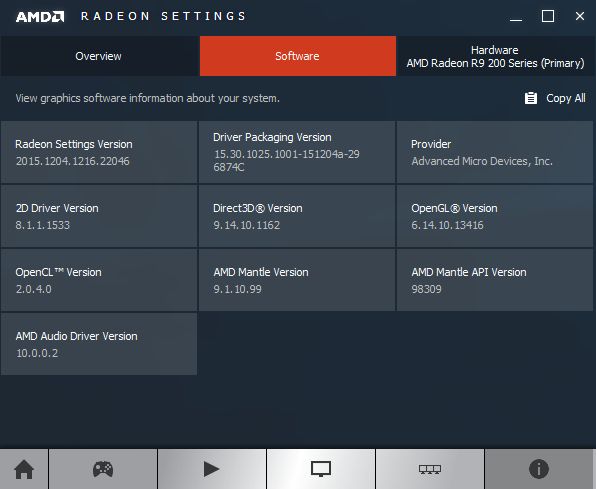Open the Eyefinity multi-display section

(x=430, y=469)
